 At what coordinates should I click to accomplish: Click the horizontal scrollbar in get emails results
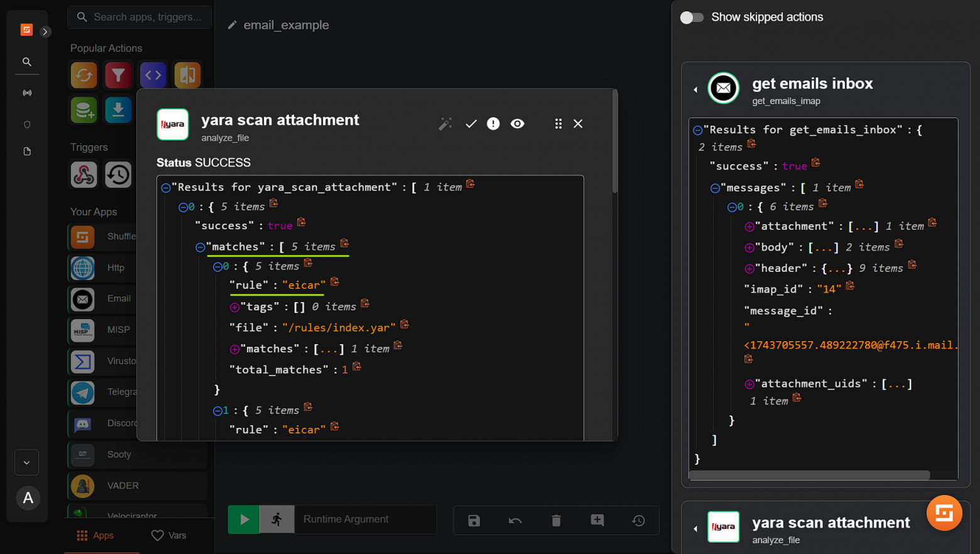point(809,475)
